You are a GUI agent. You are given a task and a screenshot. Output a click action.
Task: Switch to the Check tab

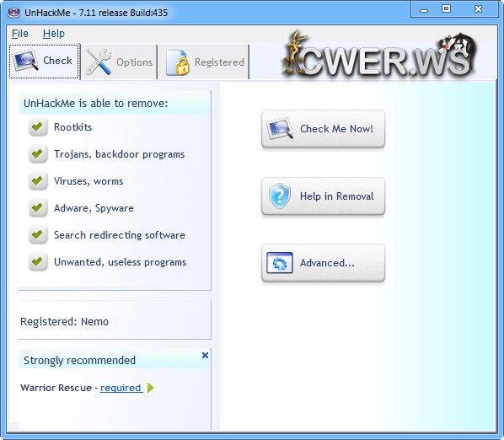[44, 61]
